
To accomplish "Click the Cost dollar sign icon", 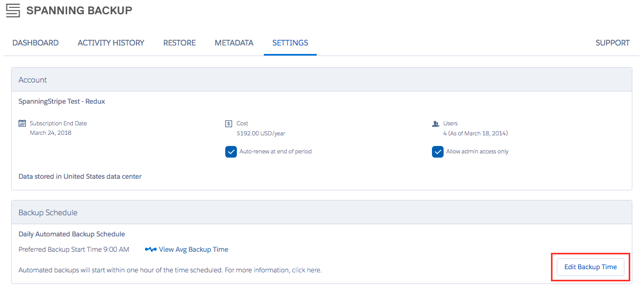I will pyautogui.click(x=228, y=123).
